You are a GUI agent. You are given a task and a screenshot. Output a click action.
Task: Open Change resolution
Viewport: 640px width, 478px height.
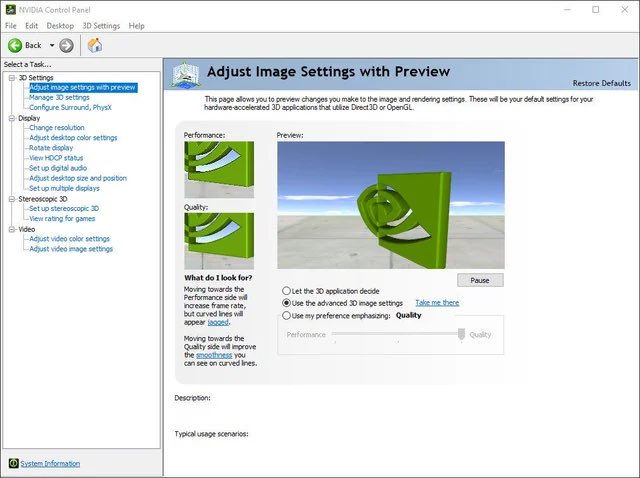57,127
